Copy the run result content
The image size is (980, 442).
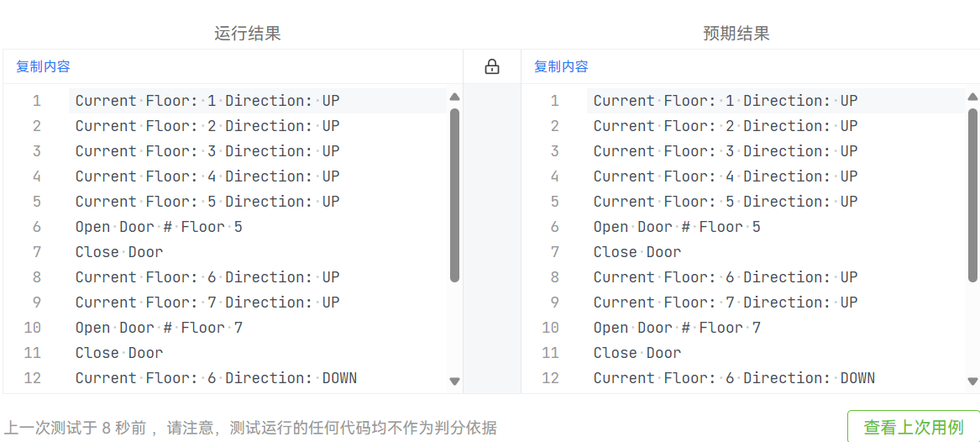tap(43, 67)
